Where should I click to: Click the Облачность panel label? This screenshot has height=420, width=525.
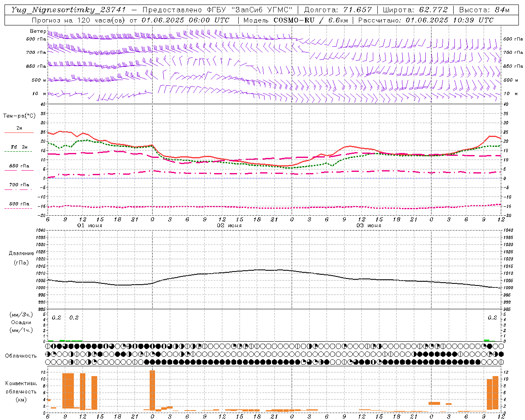(21, 356)
